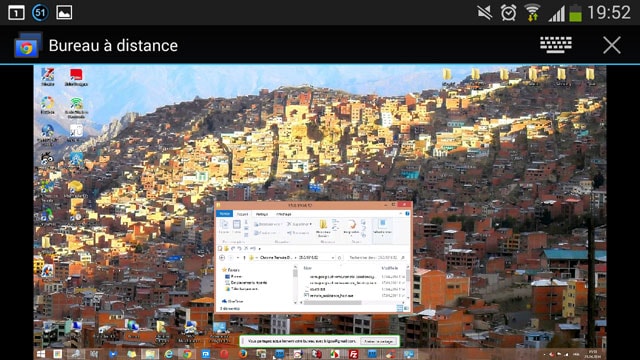The width and height of the screenshot is (640, 360).
Task: Select OneDrive in the navigation pane
Action: click(x=233, y=301)
